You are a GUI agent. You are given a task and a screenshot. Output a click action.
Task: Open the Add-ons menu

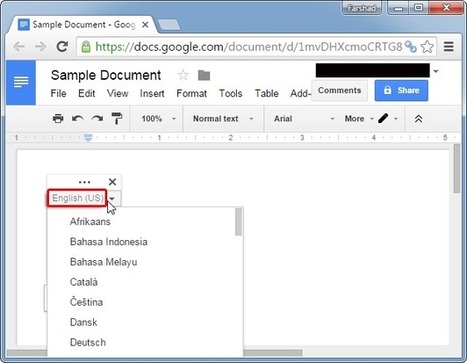(300, 93)
